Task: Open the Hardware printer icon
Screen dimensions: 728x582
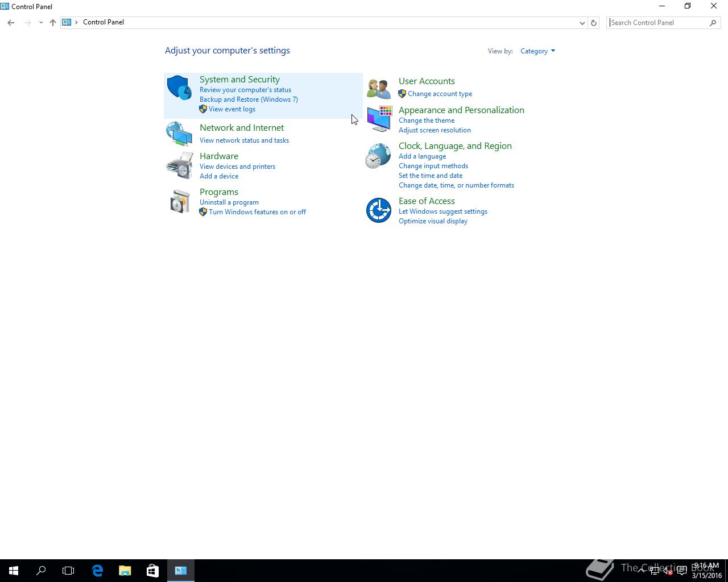Action: click(179, 165)
